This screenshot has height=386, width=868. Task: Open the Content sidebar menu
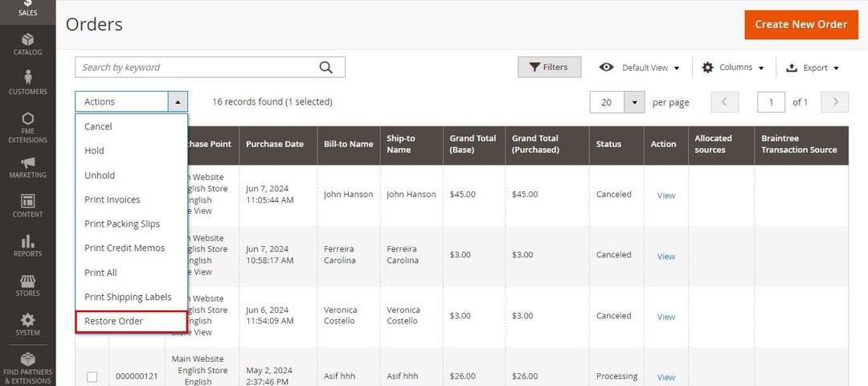pyautogui.click(x=27, y=206)
